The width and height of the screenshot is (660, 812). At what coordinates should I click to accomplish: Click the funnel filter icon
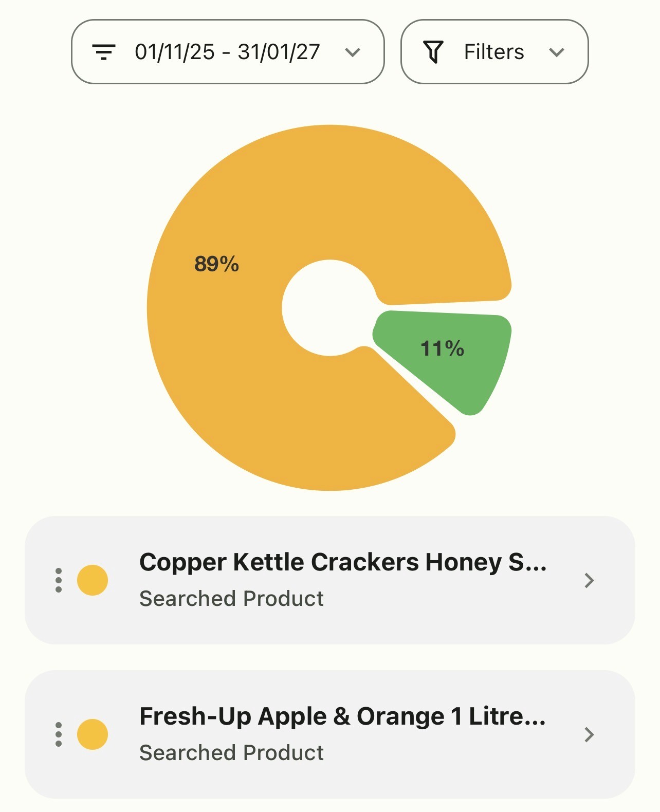pos(433,52)
